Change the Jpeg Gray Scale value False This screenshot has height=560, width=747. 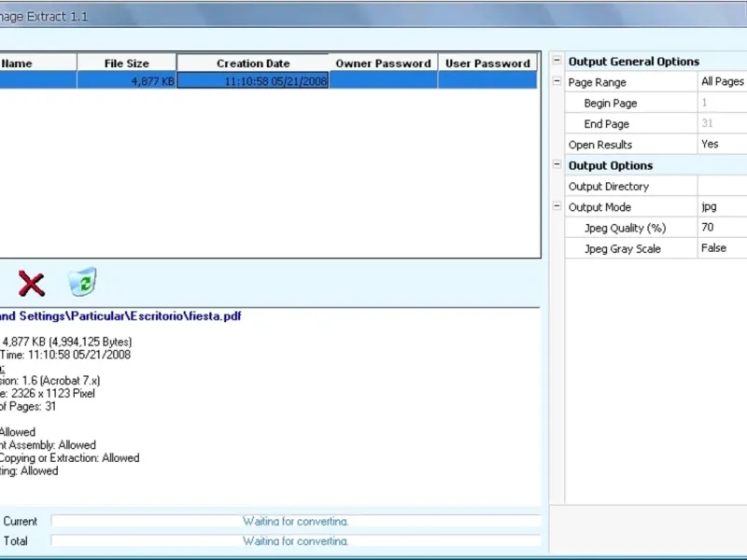pos(722,248)
